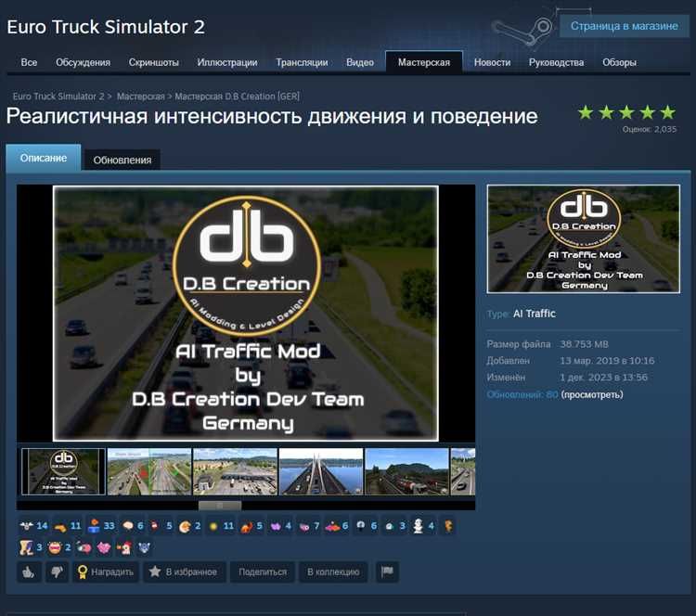Select the Мастерская tab
This screenshot has height=616, width=696.
[x=424, y=62]
